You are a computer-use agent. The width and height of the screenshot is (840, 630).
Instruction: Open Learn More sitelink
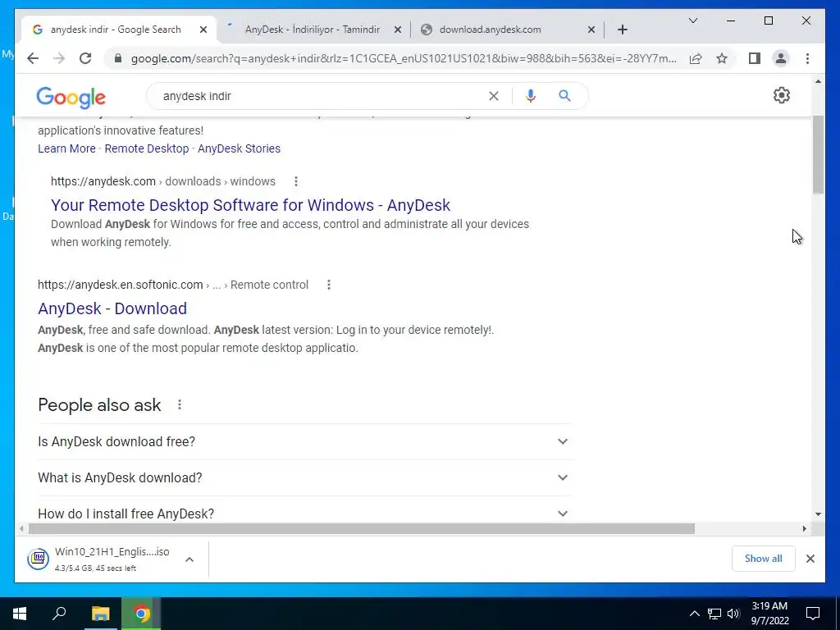(66, 148)
